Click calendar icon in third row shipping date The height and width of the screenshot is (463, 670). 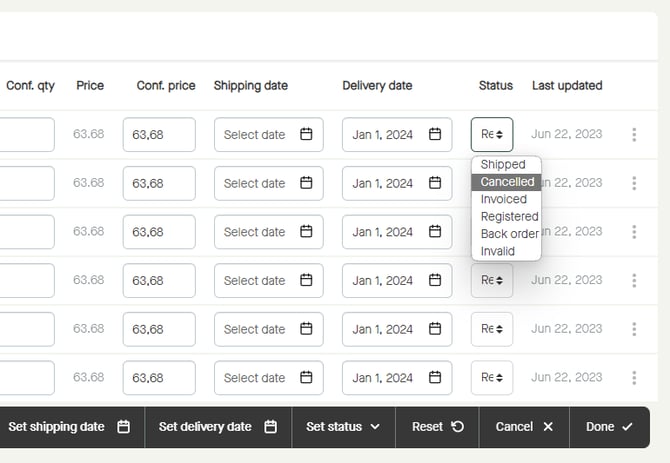(x=307, y=232)
